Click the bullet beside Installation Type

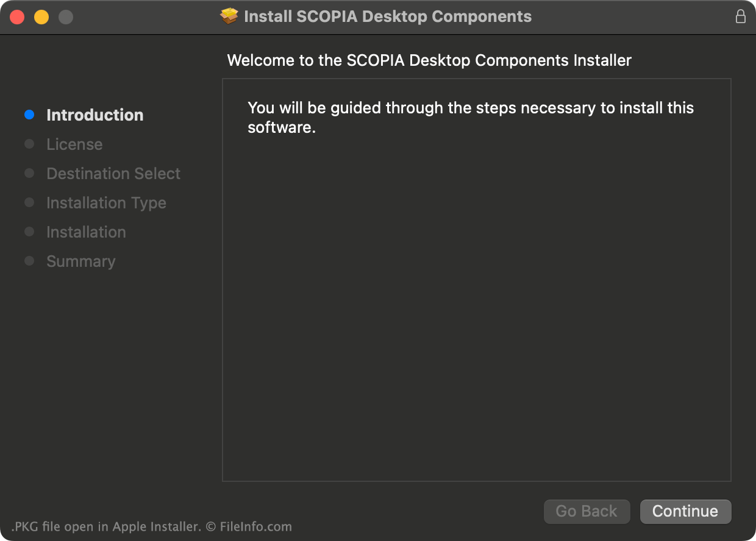pos(29,202)
